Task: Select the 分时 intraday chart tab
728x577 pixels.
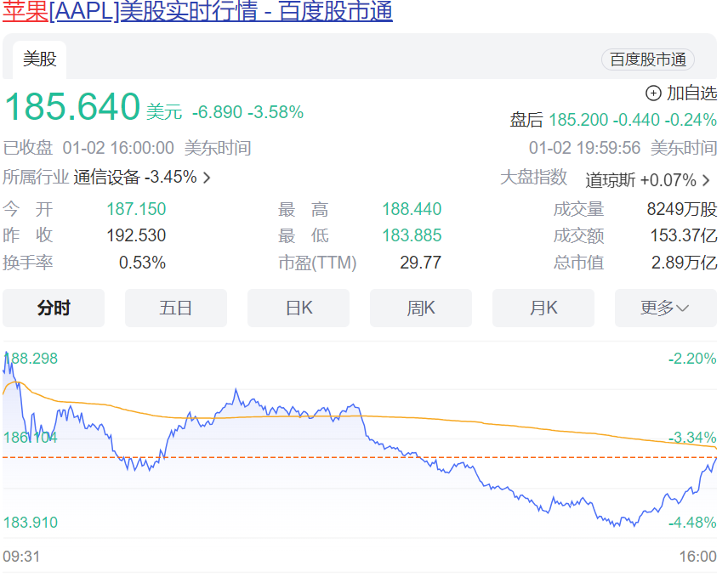Action: point(54,308)
